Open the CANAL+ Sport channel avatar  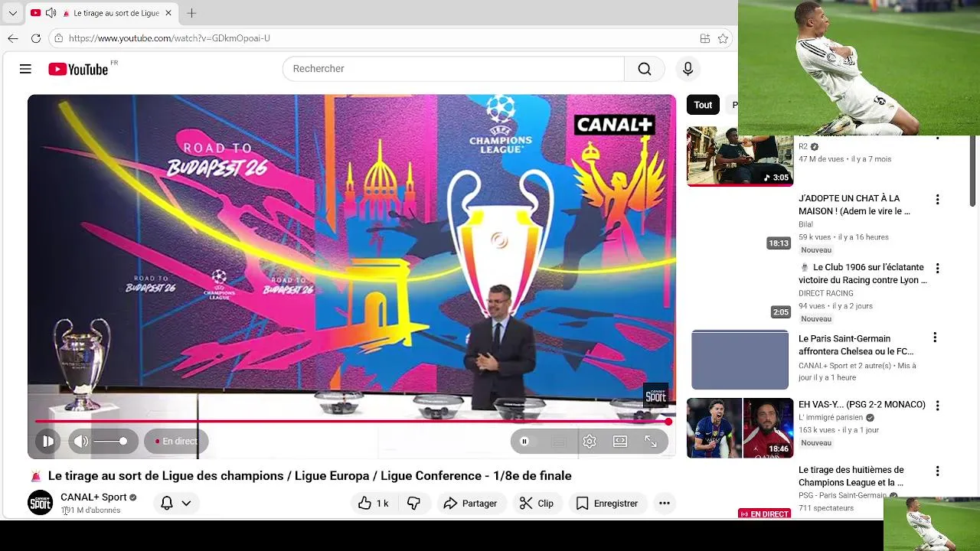(x=41, y=503)
